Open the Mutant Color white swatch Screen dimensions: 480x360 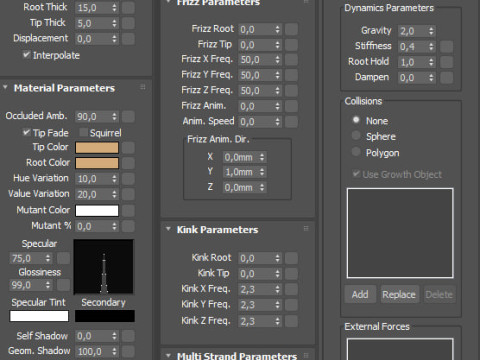click(x=97, y=210)
